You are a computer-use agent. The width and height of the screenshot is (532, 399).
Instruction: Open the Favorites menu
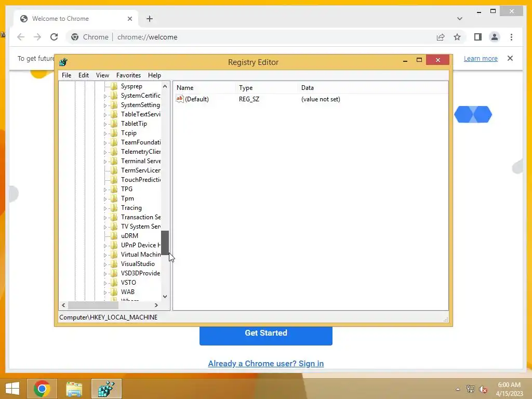(128, 75)
